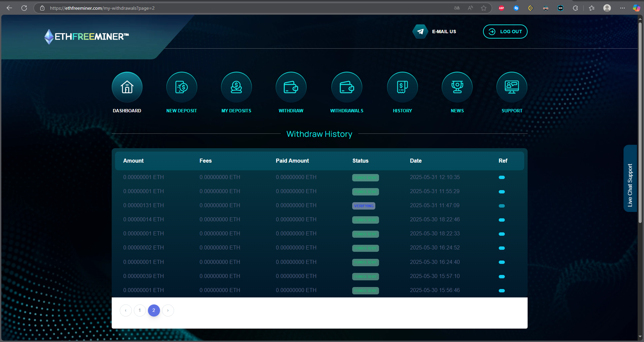Click the E-MAIL US link

444,32
